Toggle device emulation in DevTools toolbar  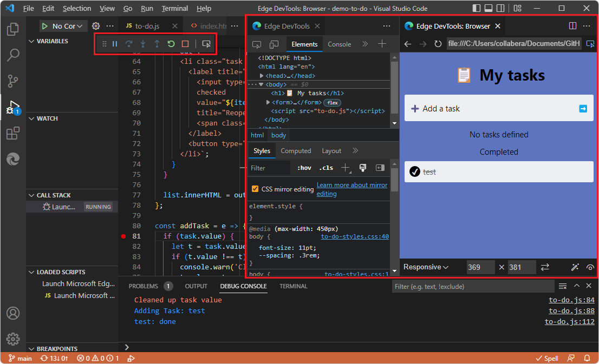click(274, 45)
